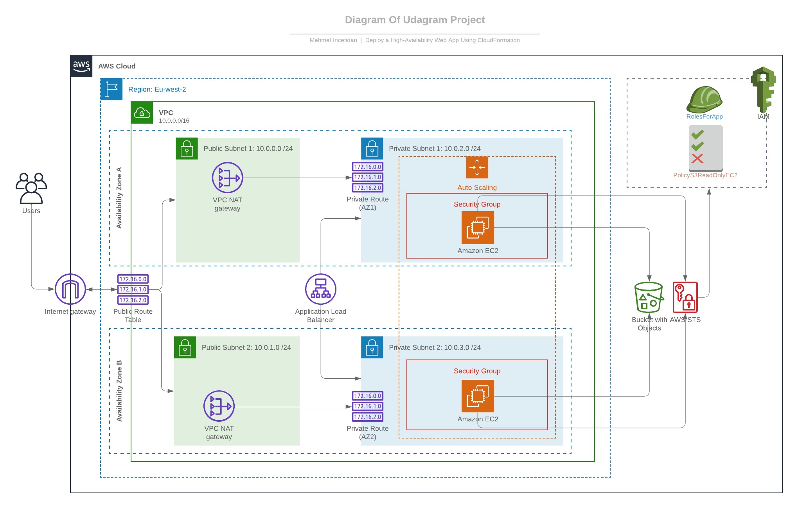
Task: Select the Private Route (AZ2) table icon
Action: tap(368, 406)
